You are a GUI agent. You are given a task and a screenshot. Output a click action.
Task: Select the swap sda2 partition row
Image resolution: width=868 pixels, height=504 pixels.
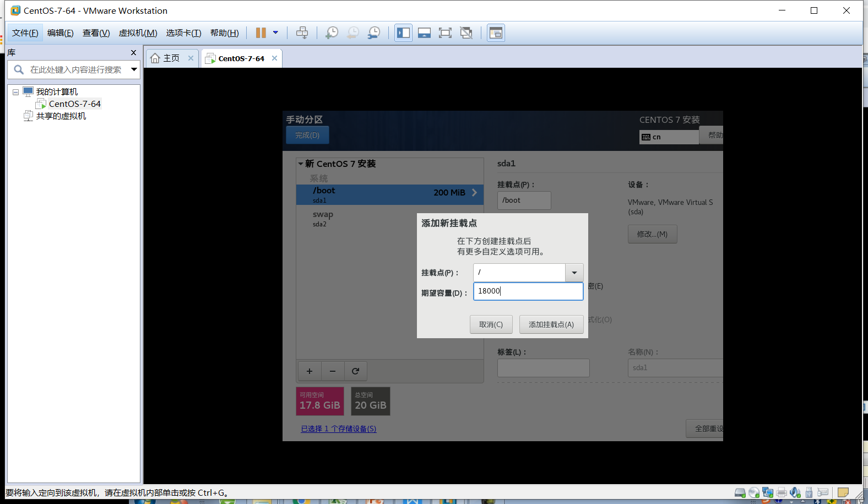click(x=390, y=219)
